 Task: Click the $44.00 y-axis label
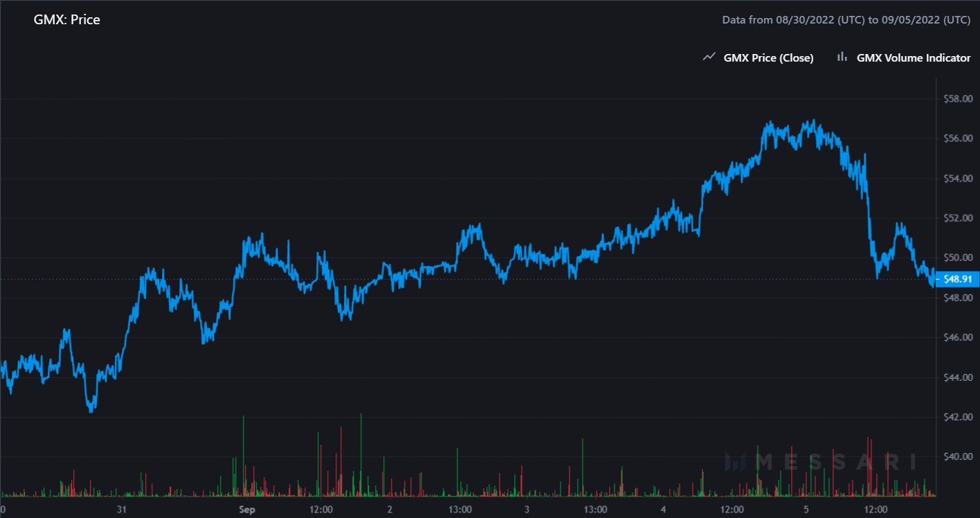pos(959,377)
